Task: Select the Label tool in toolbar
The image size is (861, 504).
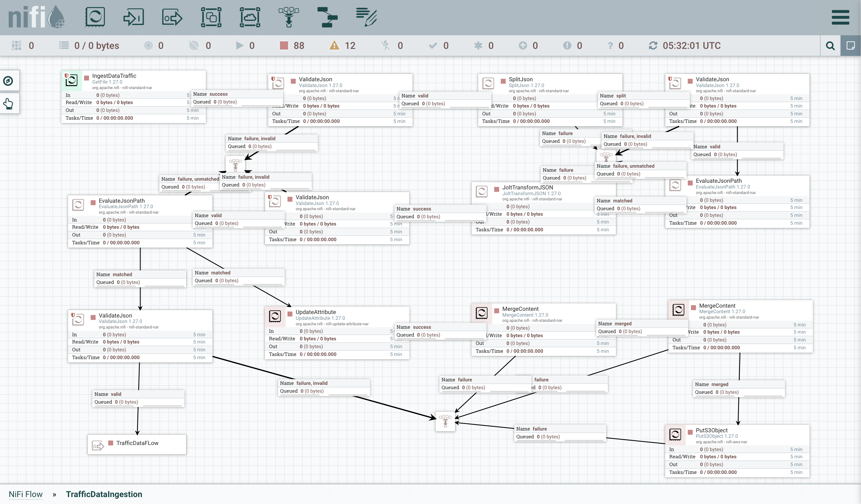Action: point(366,17)
